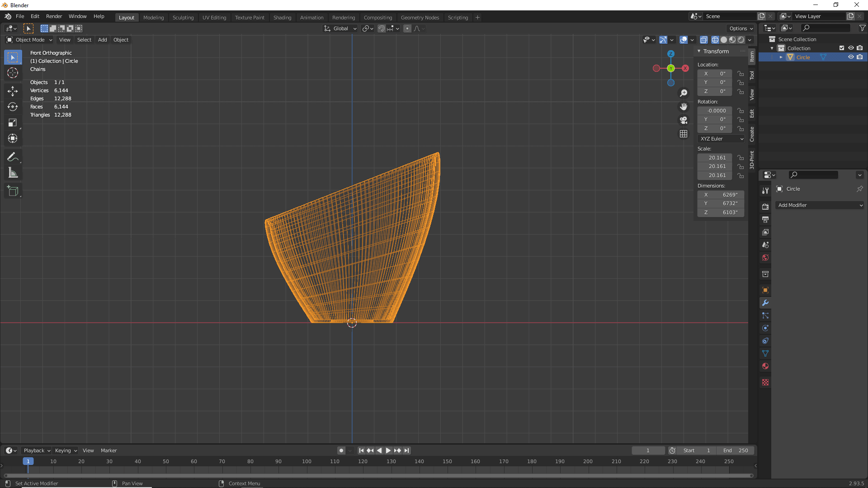The image size is (868, 488).
Task: Open the Render properties tab
Action: pyautogui.click(x=765, y=206)
